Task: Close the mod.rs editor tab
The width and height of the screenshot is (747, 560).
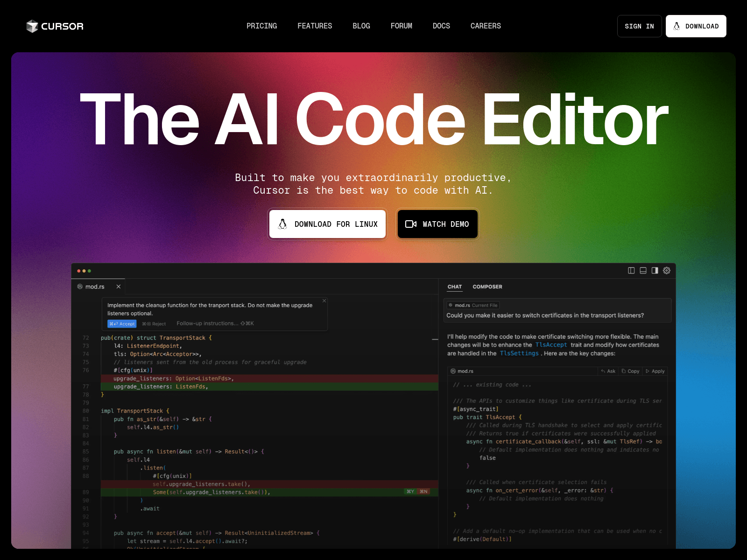Action: pos(119,287)
